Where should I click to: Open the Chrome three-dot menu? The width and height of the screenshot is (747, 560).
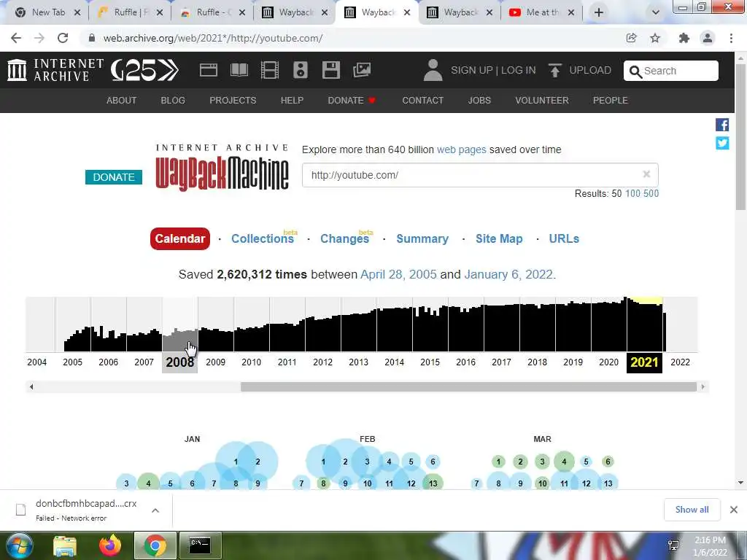(731, 38)
